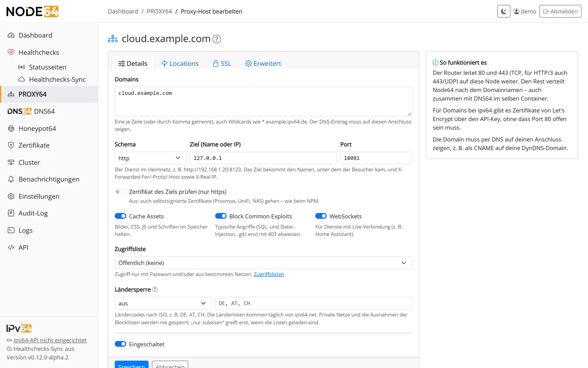588x368 pixels.
Task: Click the Abmelden button
Action: point(560,11)
